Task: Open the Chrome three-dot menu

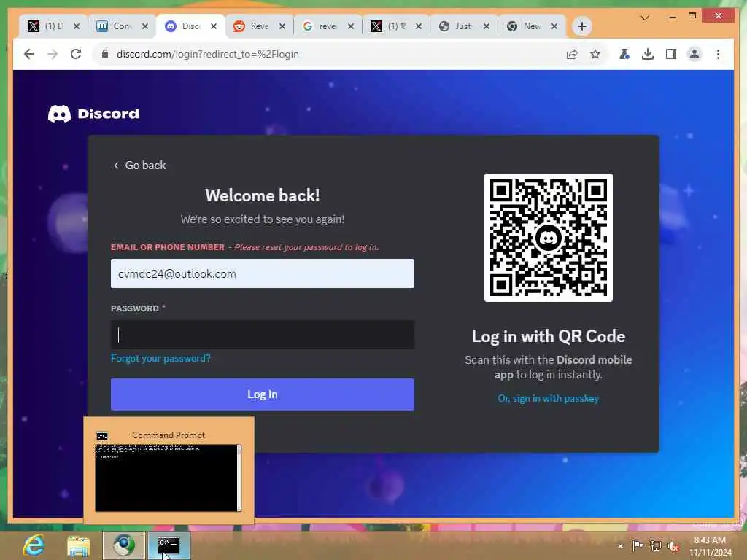Action: [x=718, y=54]
